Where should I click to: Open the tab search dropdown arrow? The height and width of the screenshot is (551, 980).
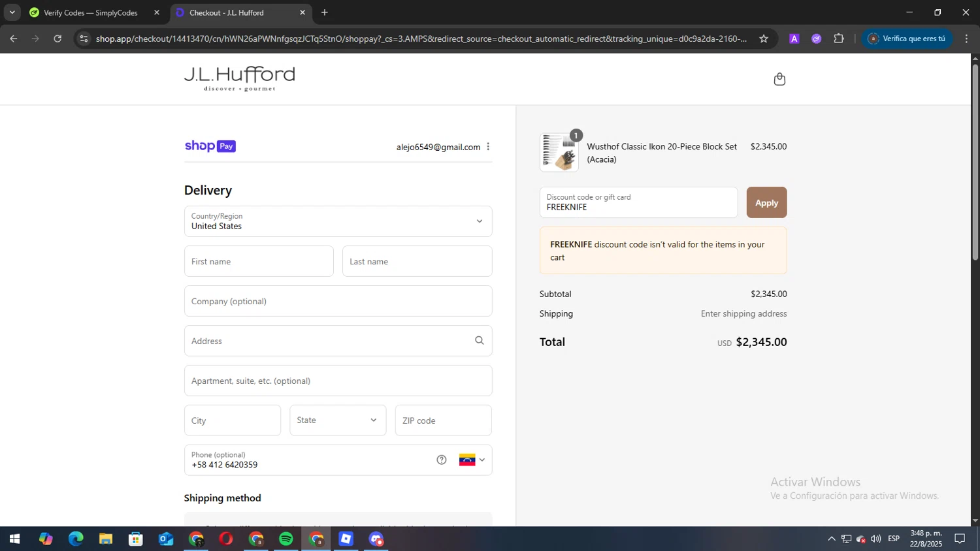(12, 12)
